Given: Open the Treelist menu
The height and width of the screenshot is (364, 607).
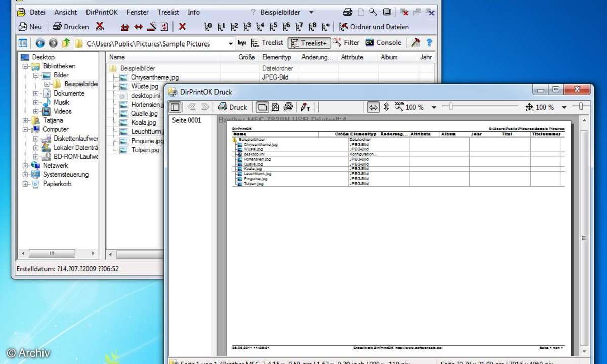Looking at the screenshot, I should (168, 12).
